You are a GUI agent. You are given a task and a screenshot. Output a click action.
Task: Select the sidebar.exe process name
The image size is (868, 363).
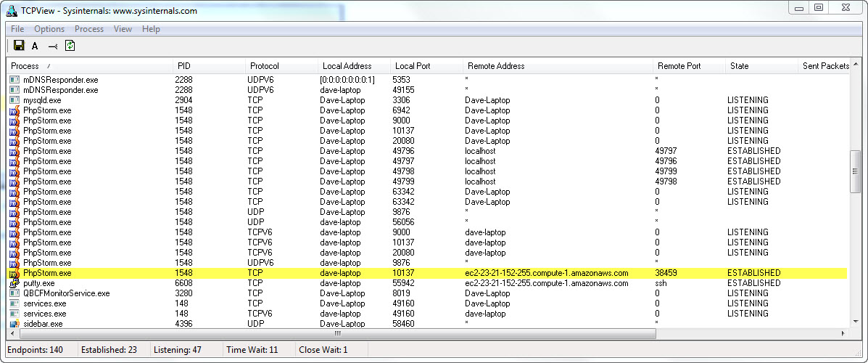(x=43, y=324)
